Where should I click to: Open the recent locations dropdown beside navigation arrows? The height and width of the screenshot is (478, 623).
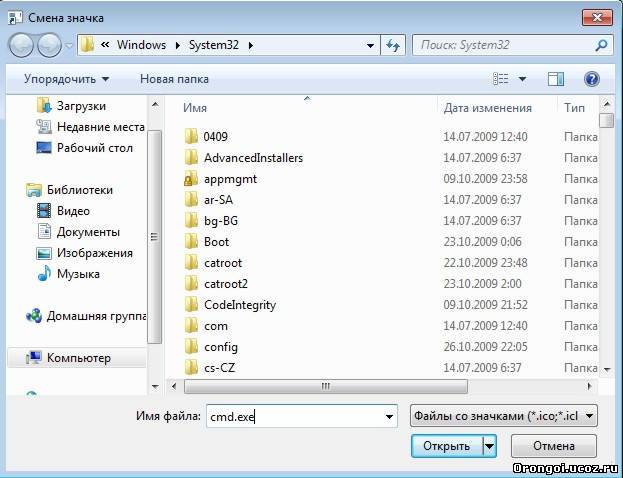click(69, 46)
